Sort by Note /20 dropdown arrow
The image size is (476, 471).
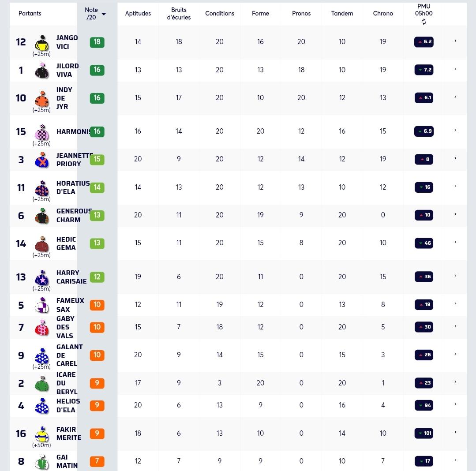coord(104,14)
